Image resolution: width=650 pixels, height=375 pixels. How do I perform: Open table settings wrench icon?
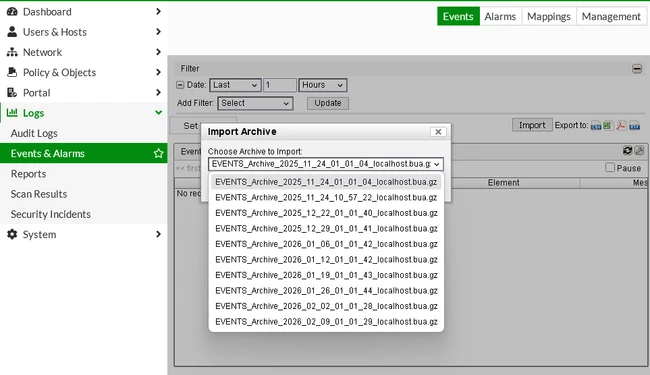coord(640,150)
